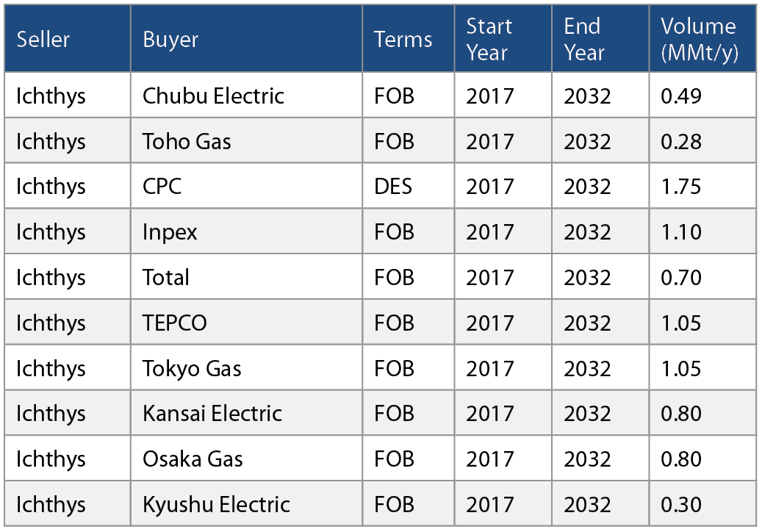Click the End Year column header
762x532 pixels.
click(600, 39)
